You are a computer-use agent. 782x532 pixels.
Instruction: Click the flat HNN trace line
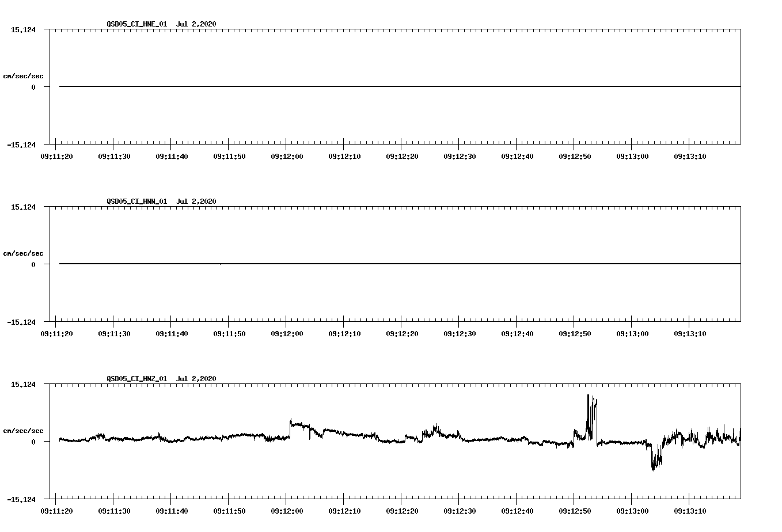click(x=400, y=264)
